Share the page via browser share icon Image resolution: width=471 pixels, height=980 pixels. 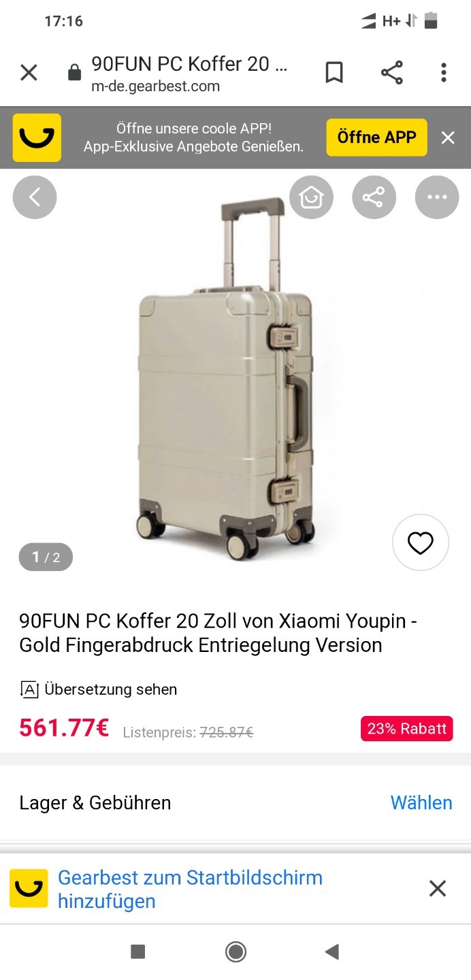(391, 73)
